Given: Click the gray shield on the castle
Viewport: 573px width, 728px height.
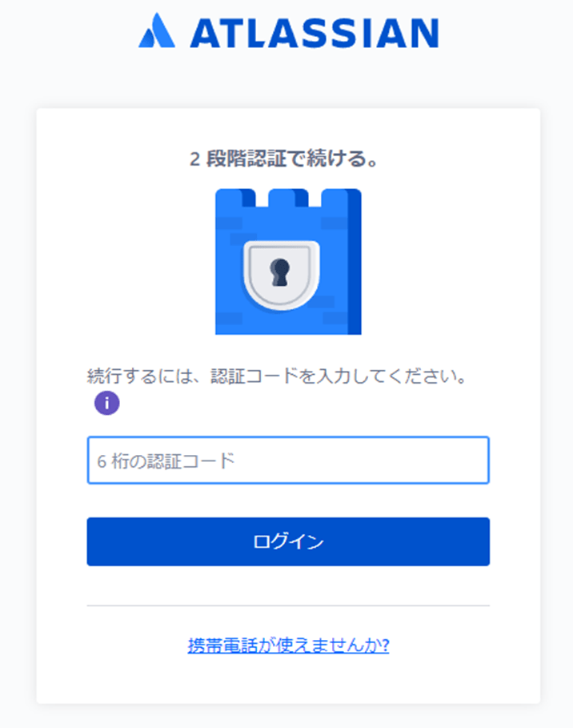Looking at the screenshot, I should (x=280, y=273).
